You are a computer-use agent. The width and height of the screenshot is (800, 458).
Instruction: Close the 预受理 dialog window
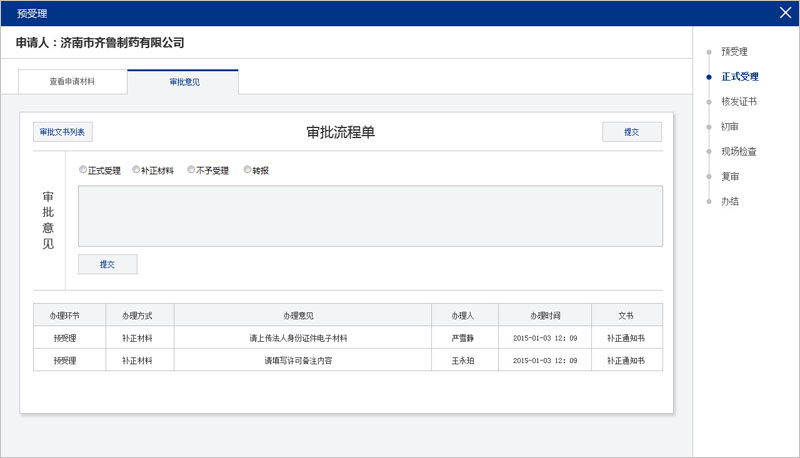point(785,13)
